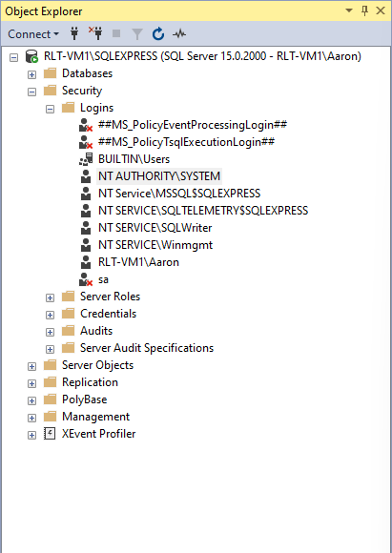This screenshot has height=553, width=392.
Task: Select the RLT-VM1\Aaron login
Action: [138, 262]
